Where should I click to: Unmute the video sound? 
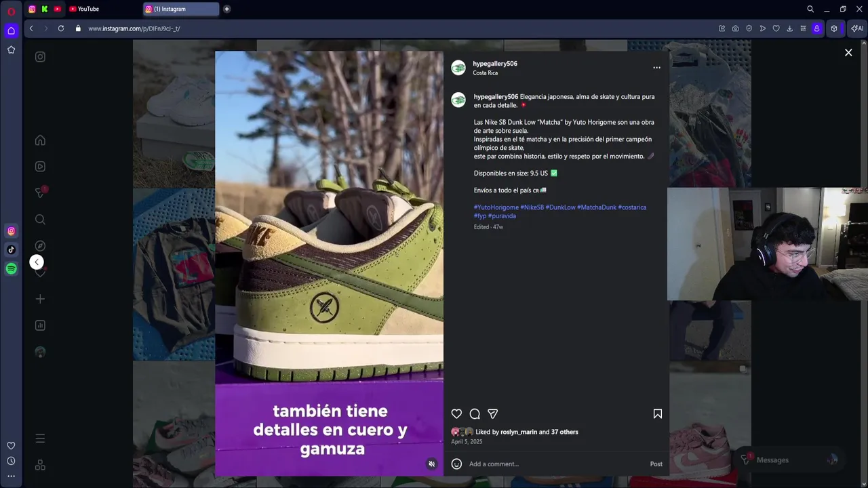click(x=431, y=464)
